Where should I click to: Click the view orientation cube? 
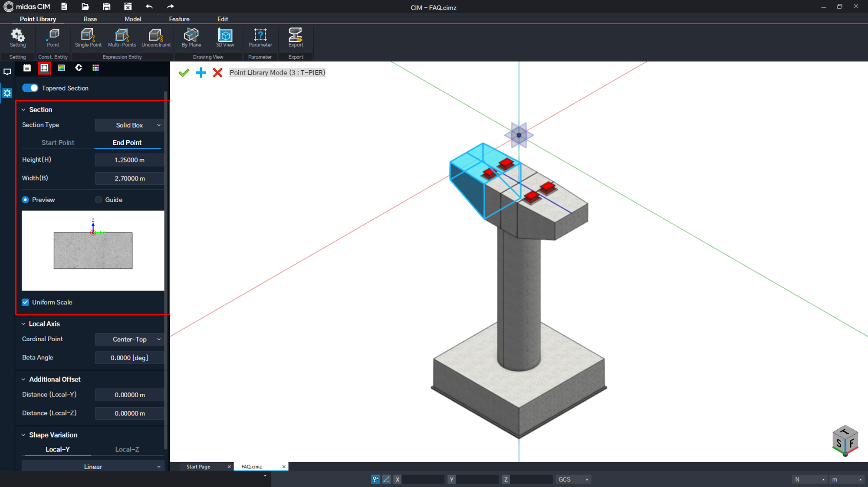click(x=845, y=441)
